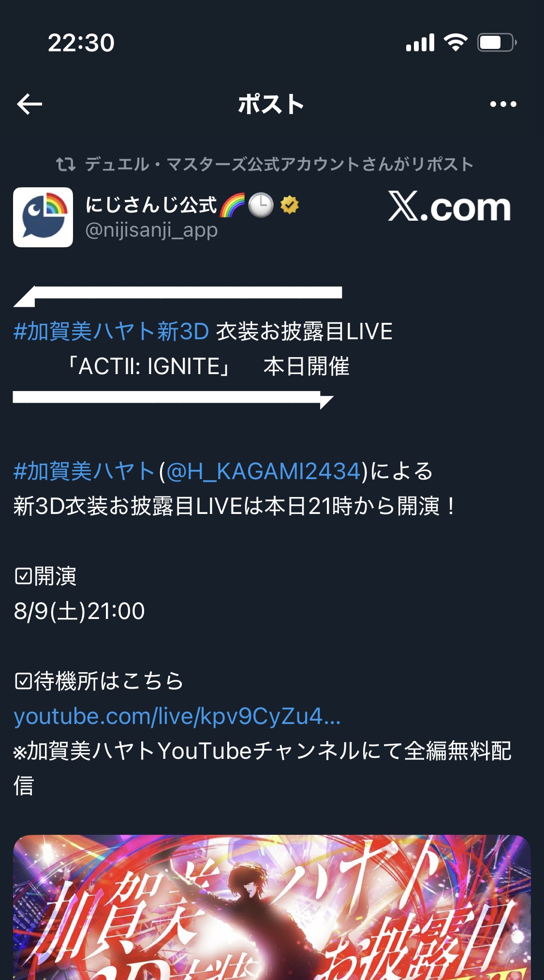Tap the gold verified badge
The image size is (544, 980).
[x=289, y=205]
